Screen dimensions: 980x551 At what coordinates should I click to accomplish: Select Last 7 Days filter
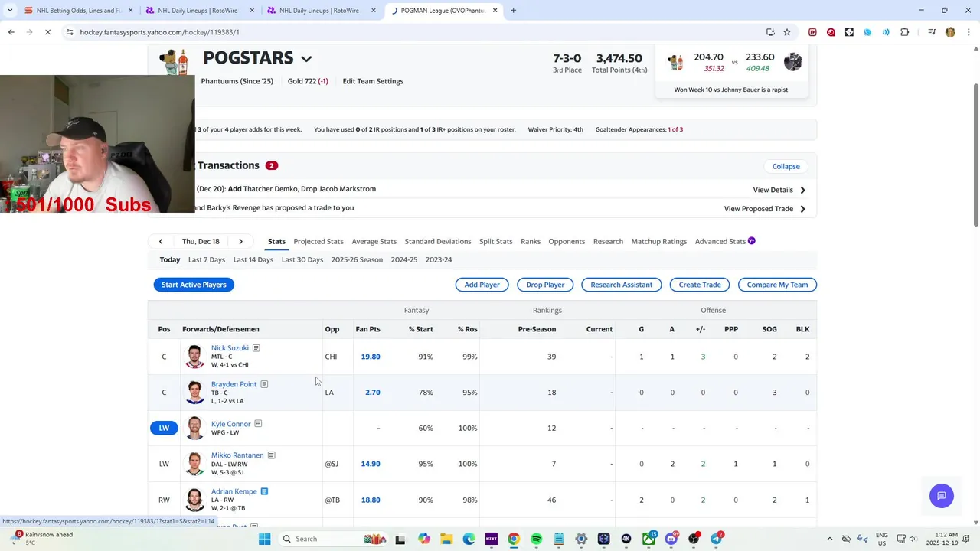(207, 259)
